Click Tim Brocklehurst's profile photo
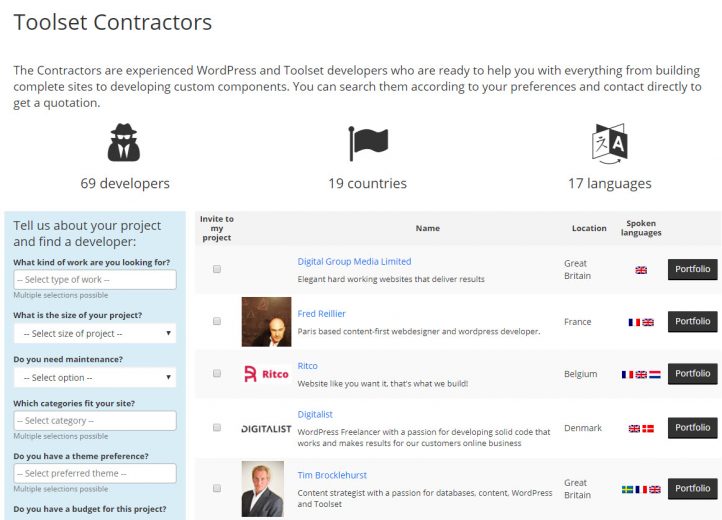This screenshot has height=520, width=722. pos(262,489)
